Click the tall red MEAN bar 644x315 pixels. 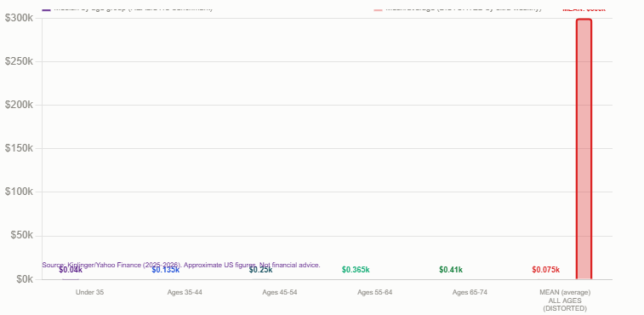(x=584, y=149)
